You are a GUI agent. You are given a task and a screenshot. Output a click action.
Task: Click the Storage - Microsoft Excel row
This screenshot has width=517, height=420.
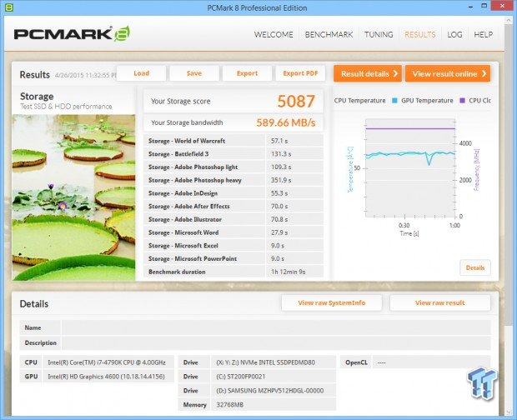[233, 245]
